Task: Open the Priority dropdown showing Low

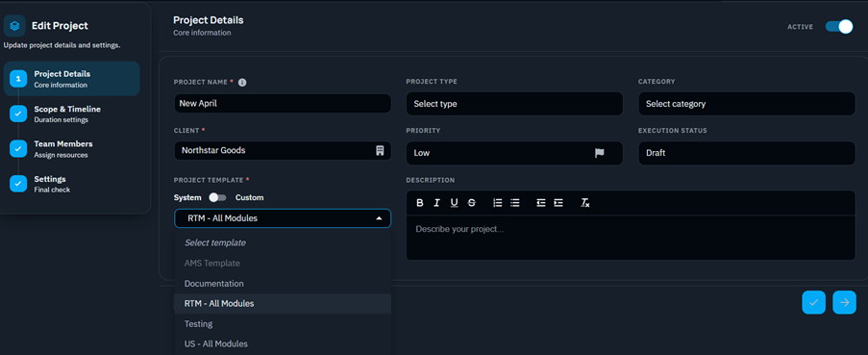Action: tap(514, 153)
